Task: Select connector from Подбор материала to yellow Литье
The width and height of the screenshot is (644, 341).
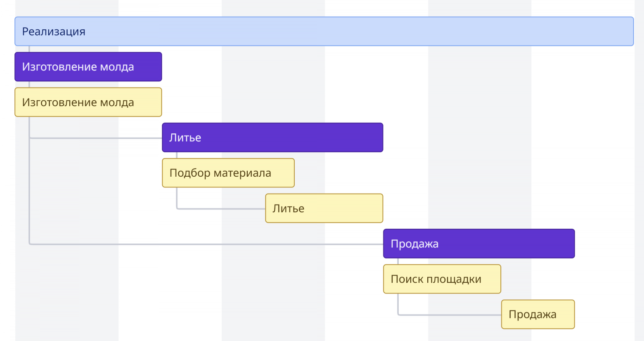Action: tap(221, 208)
